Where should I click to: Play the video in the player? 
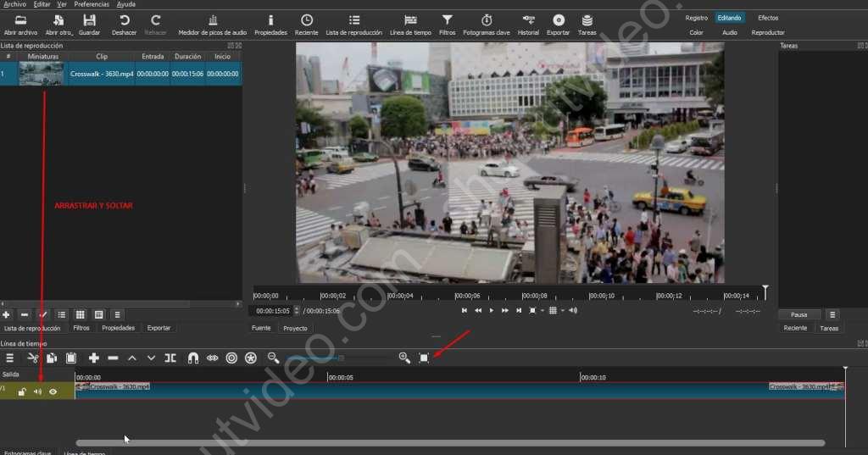tap(491, 310)
